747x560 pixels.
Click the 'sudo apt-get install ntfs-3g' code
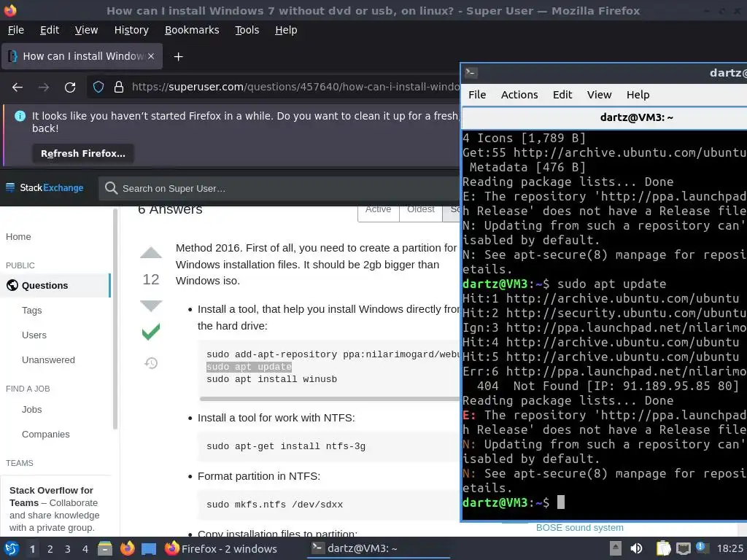pyautogui.click(x=286, y=446)
